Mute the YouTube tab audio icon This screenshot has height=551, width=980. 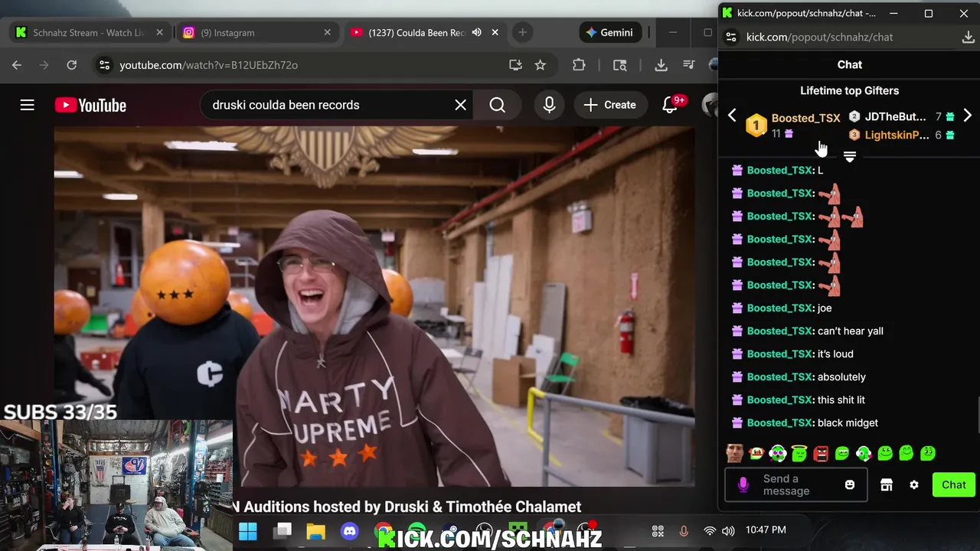477,33
